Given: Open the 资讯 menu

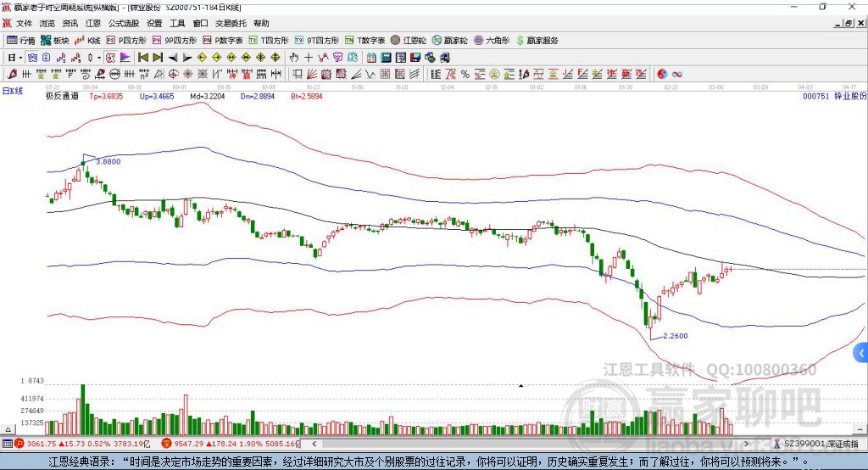Looking at the screenshot, I should (x=70, y=23).
